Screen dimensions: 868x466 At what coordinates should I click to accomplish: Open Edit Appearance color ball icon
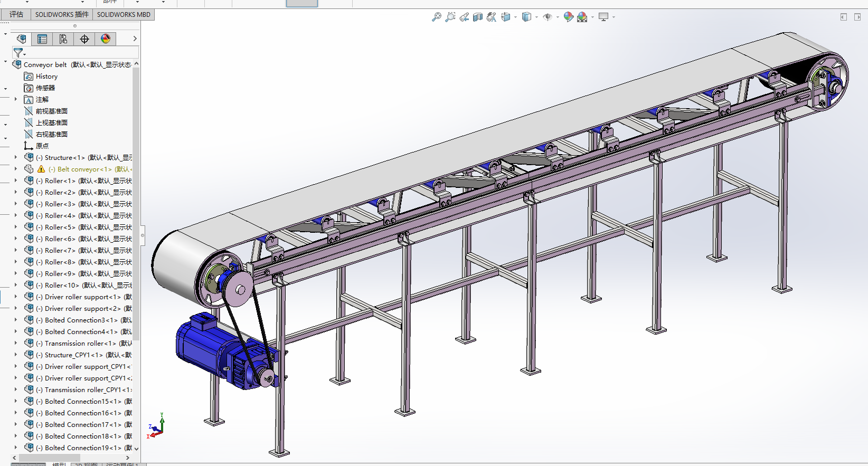568,17
